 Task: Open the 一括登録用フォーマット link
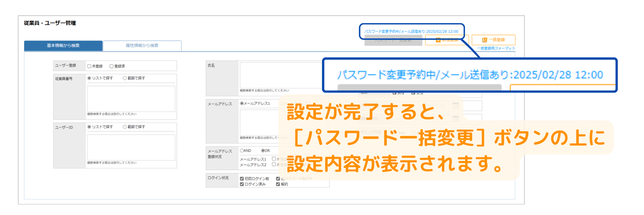tap(495, 49)
